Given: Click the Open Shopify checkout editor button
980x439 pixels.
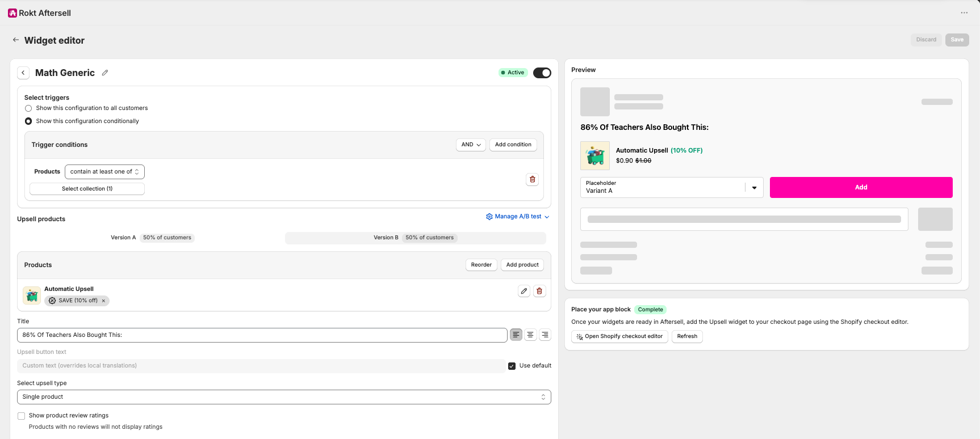Looking at the screenshot, I should tap(619, 336).
